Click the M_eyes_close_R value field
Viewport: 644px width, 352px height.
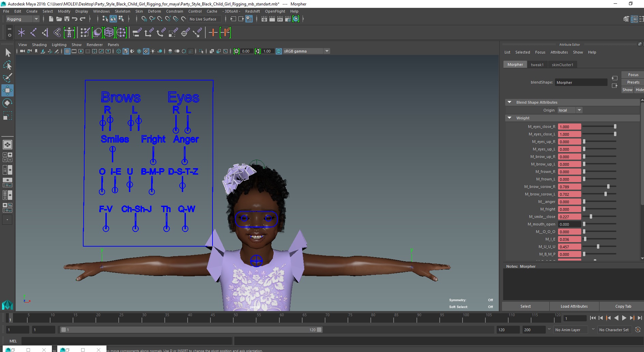pyautogui.click(x=569, y=127)
